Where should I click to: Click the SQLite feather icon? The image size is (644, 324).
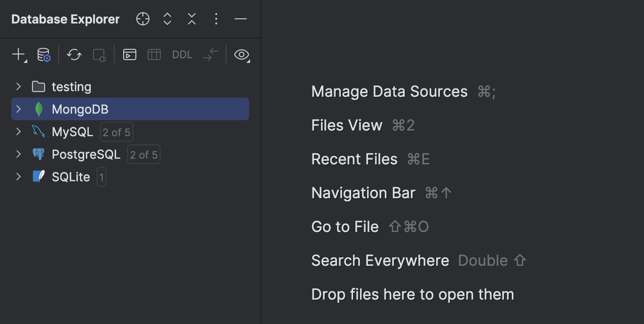pos(39,177)
